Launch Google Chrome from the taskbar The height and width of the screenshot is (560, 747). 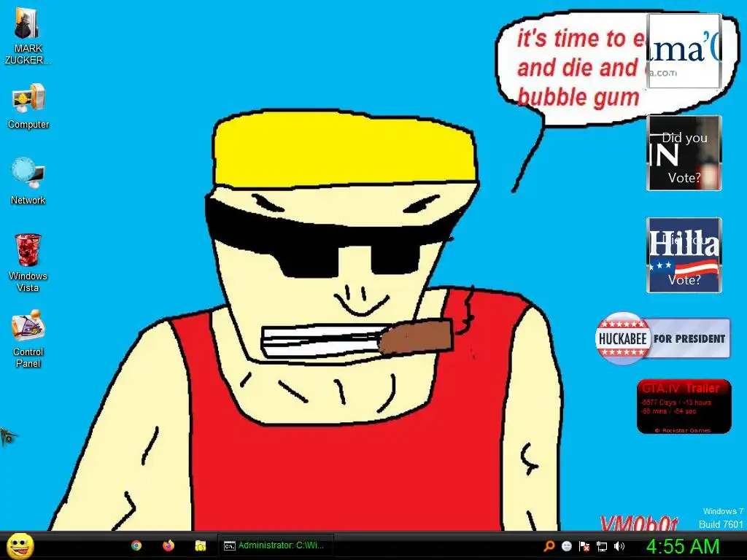click(x=136, y=545)
